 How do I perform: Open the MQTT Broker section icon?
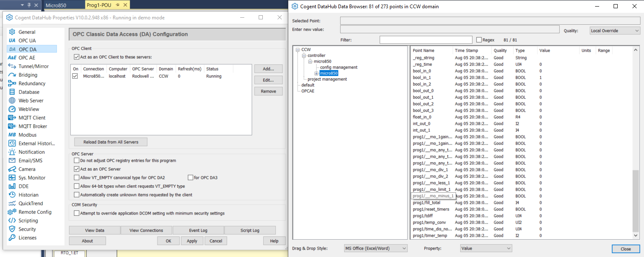pos(12,126)
